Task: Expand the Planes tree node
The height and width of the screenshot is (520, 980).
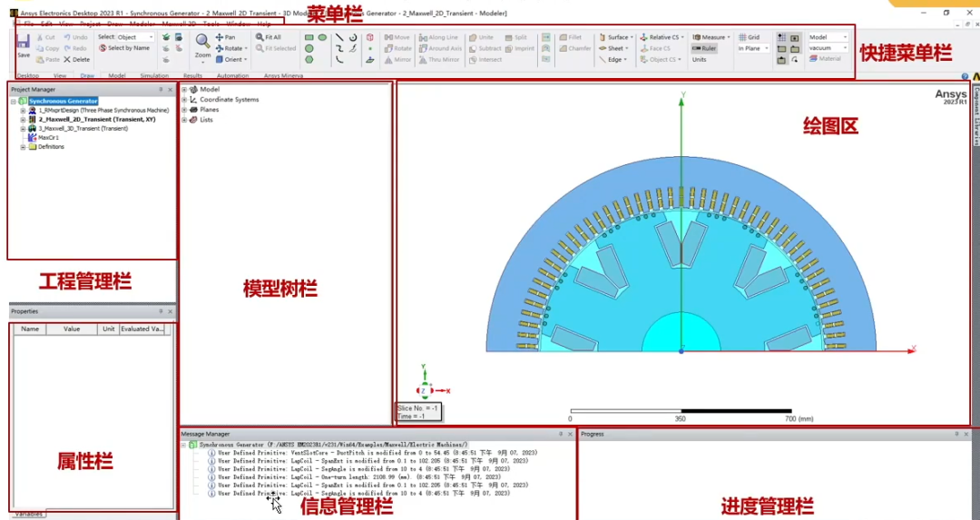Action: pyautogui.click(x=184, y=110)
